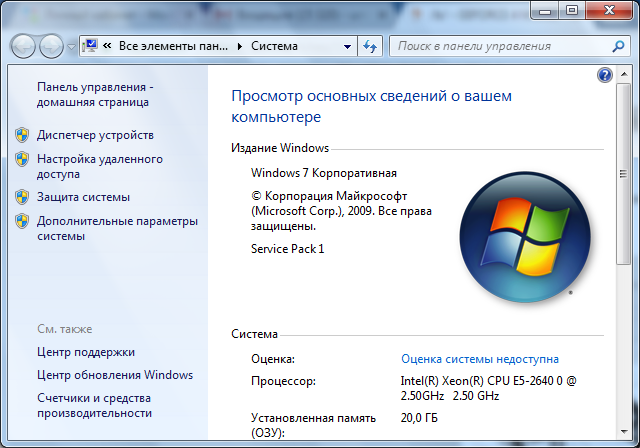Screen dimensions: 640x448
Task: Minimize the System window
Action: [544, 11]
